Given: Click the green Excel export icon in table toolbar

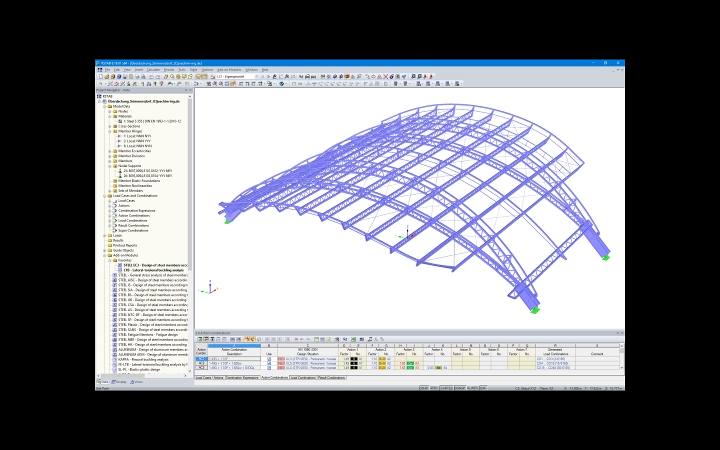Looking at the screenshot, I should (x=353, y=339).
